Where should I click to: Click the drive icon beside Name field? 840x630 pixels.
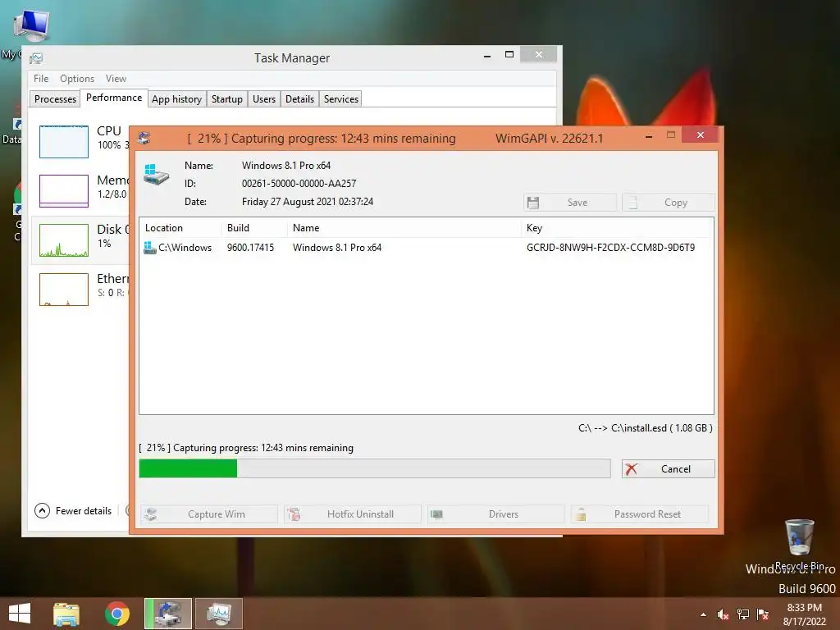157,175
